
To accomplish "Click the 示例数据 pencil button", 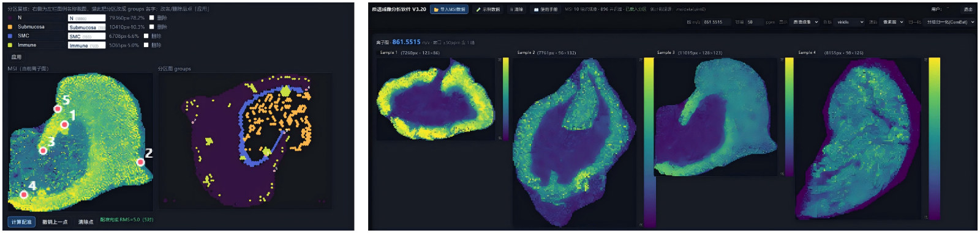I will click(488, 9).
